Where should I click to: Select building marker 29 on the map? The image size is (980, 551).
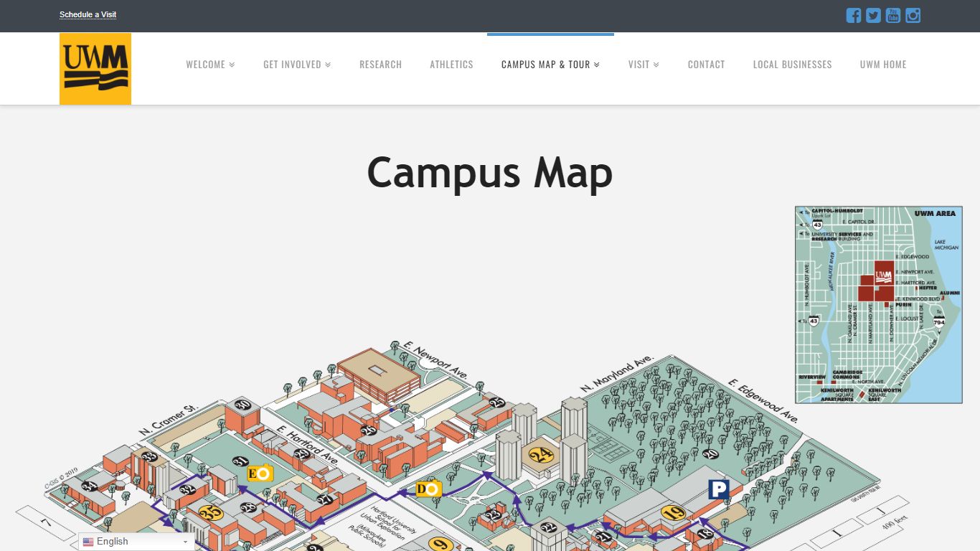point(302,454)
